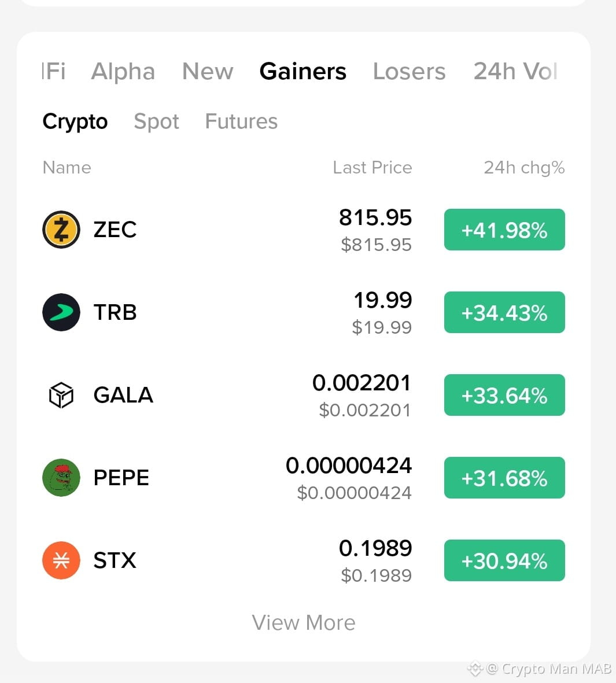Select the New tab
Screen dimensions: 616x683
(x=208, y=72)
